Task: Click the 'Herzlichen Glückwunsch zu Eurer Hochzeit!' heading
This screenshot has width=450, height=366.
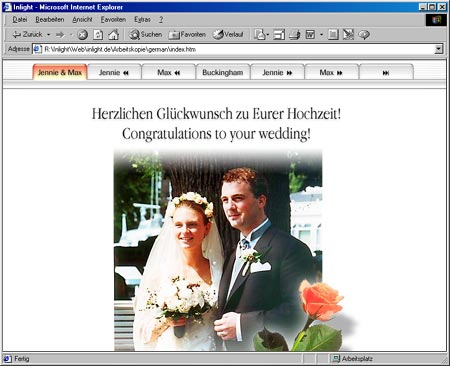Action: [x=216, y=114]
